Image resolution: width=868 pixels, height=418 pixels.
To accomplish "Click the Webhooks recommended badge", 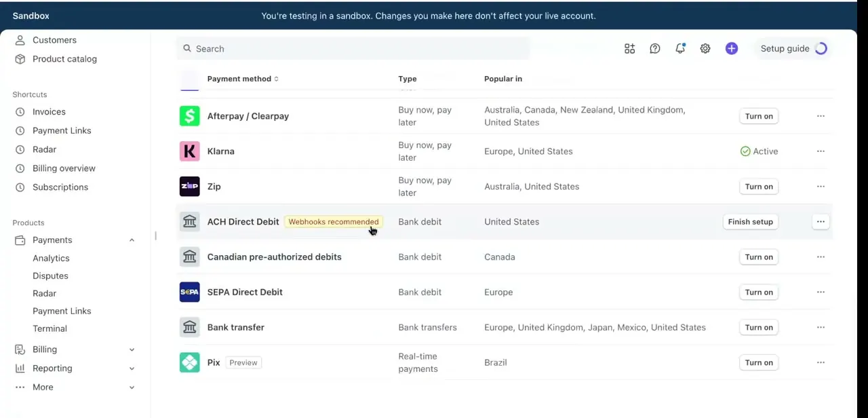I will tap(334, 222).
